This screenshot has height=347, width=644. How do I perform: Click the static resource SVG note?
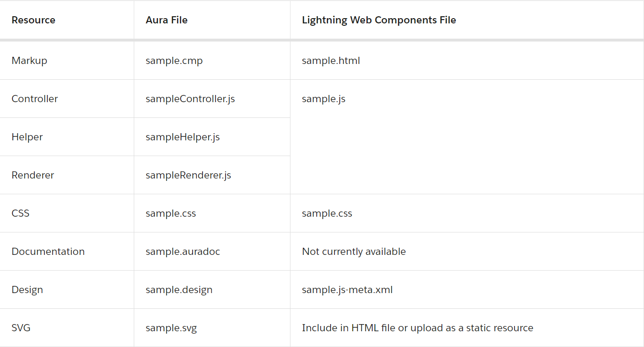(418, 328)
